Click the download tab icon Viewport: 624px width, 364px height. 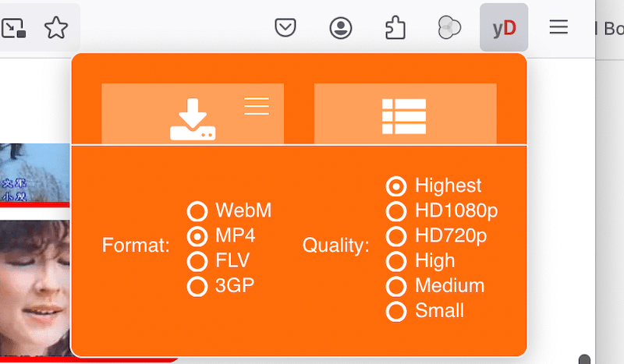point(193,120)
